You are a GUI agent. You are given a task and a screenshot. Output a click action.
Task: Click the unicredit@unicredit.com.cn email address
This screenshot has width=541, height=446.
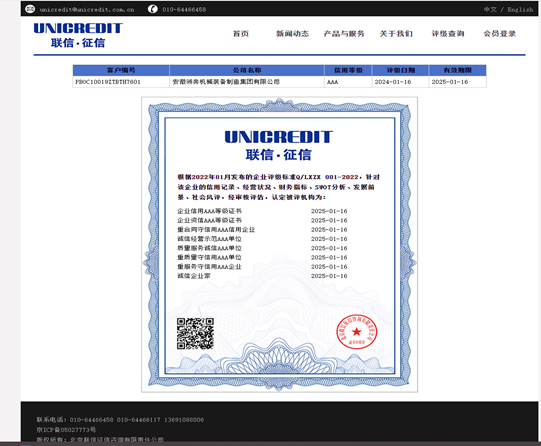pos(87,10)
